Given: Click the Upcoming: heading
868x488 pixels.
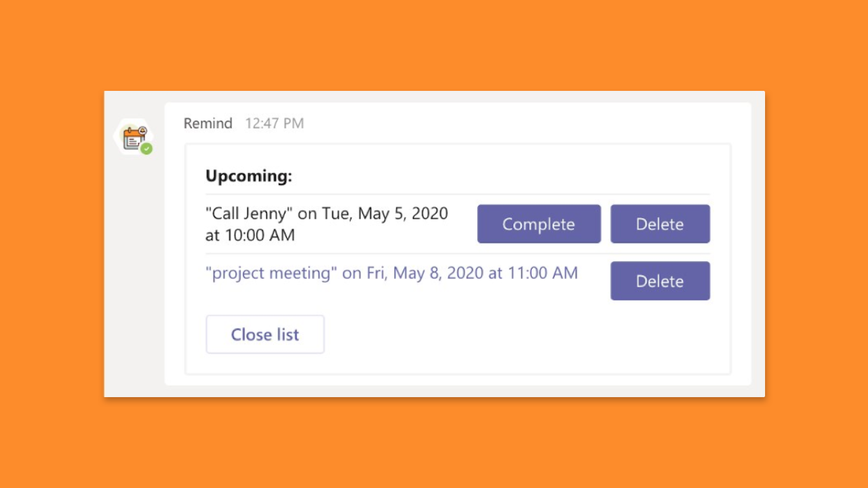Looking at the screenshot, I should click(248, 176).
